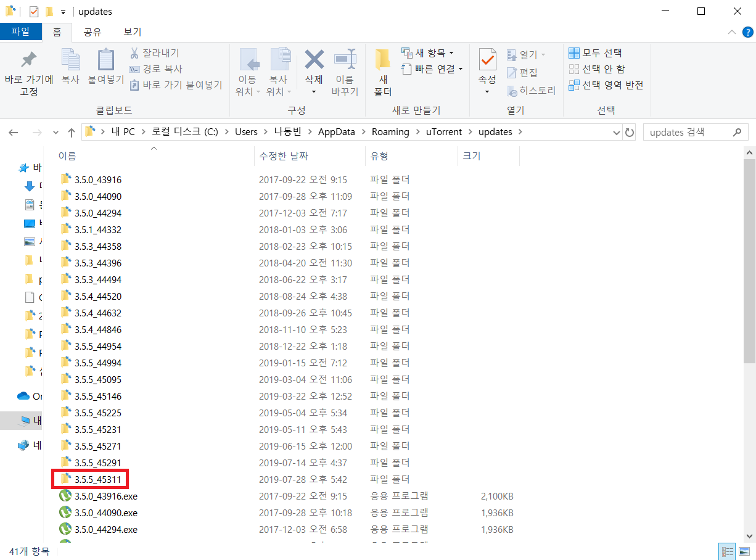
Task: Open the 삭제 delete options arrow
Action: (x=314, y=91)
